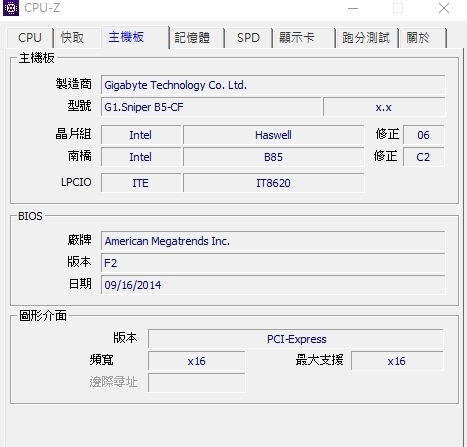
Task: Select the LPCIO vendor ITE
Action: [x=141, y=183]
